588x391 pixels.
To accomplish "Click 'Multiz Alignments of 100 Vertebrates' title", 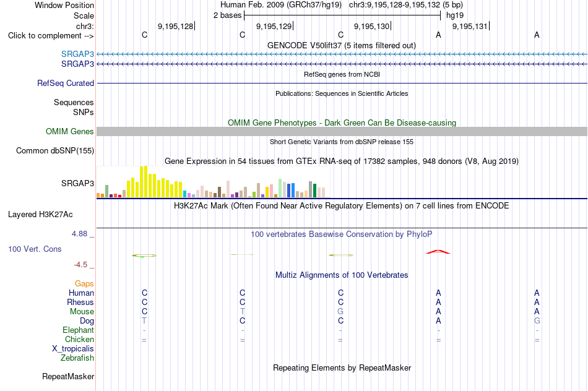I will pos(342,275).
